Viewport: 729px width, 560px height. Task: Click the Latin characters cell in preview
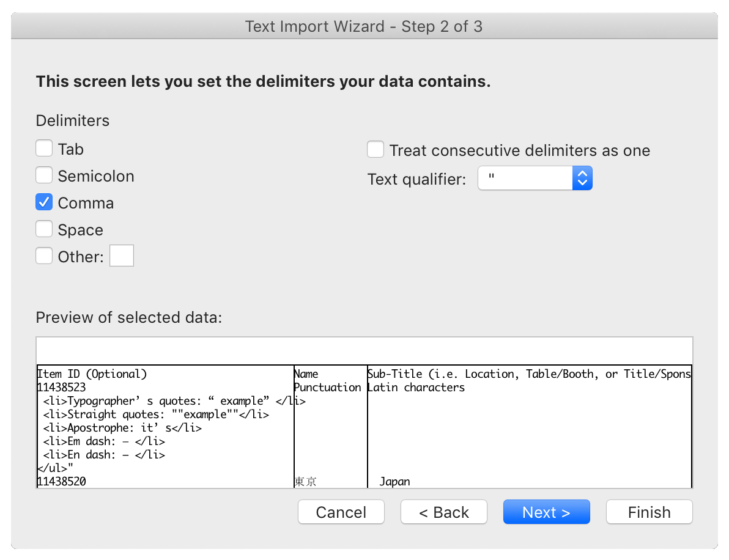click(x=416, y=388)
